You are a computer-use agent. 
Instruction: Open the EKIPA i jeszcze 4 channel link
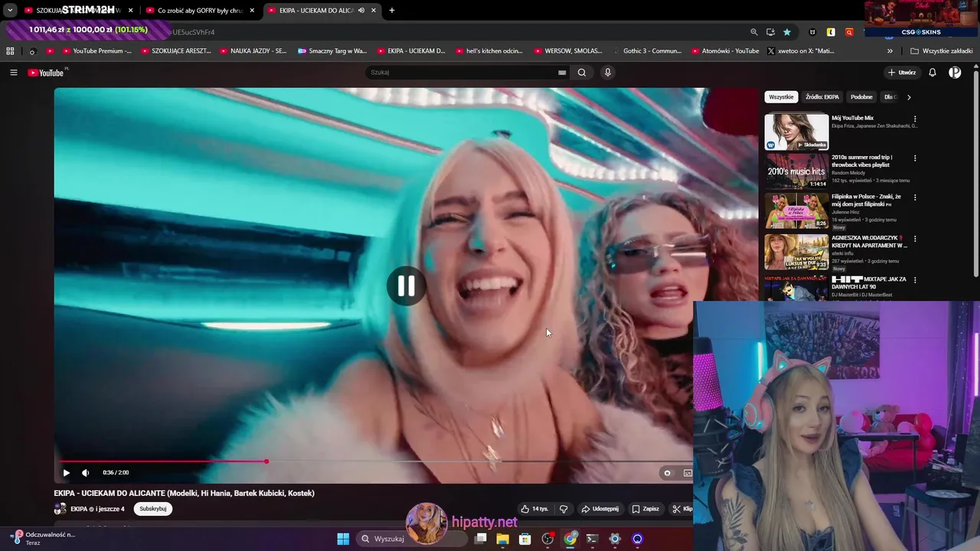(97, 509)
